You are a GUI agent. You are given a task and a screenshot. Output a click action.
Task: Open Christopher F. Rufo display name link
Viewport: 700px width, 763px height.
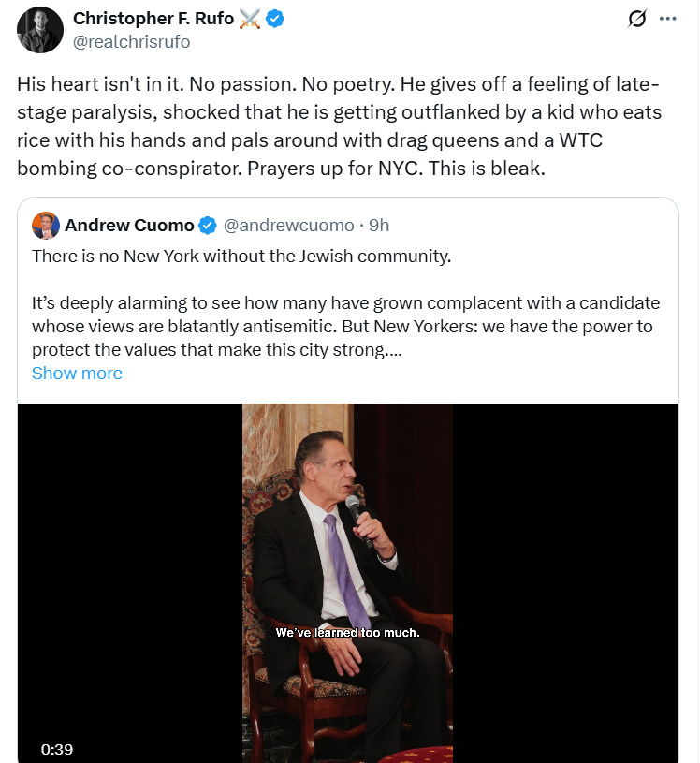point(153,20)
